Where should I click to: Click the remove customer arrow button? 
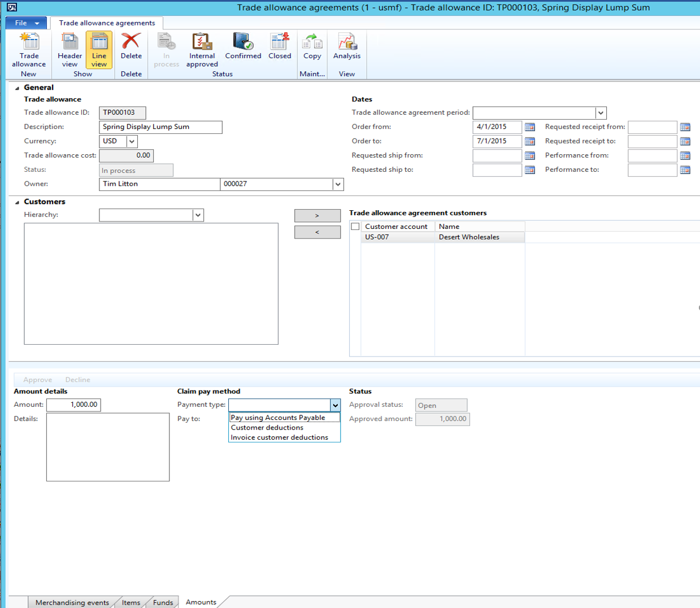(317, 232)
